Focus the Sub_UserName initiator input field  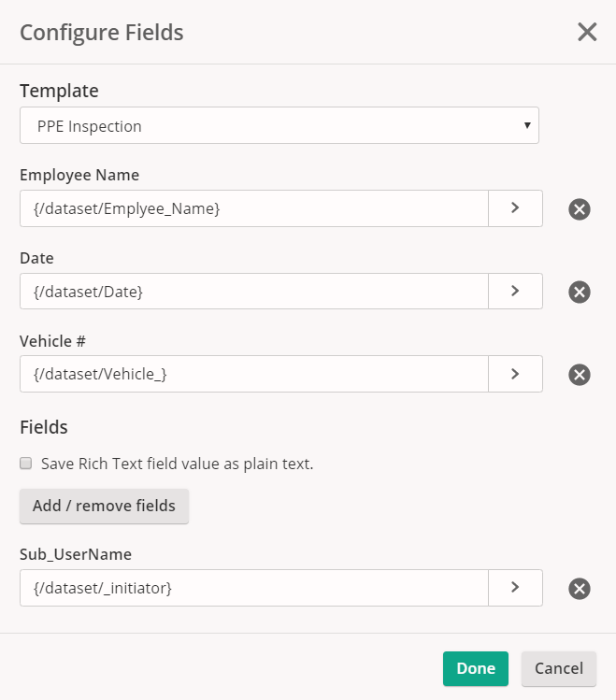pos(254,588)
